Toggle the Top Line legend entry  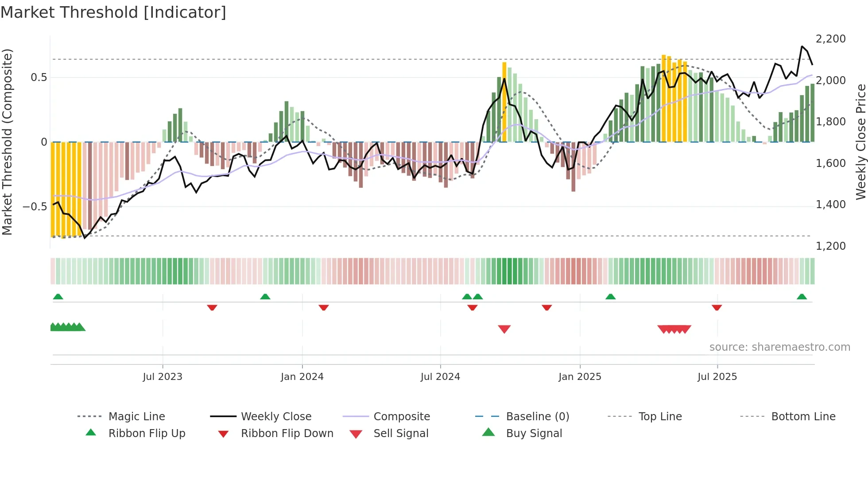[660, 417]
